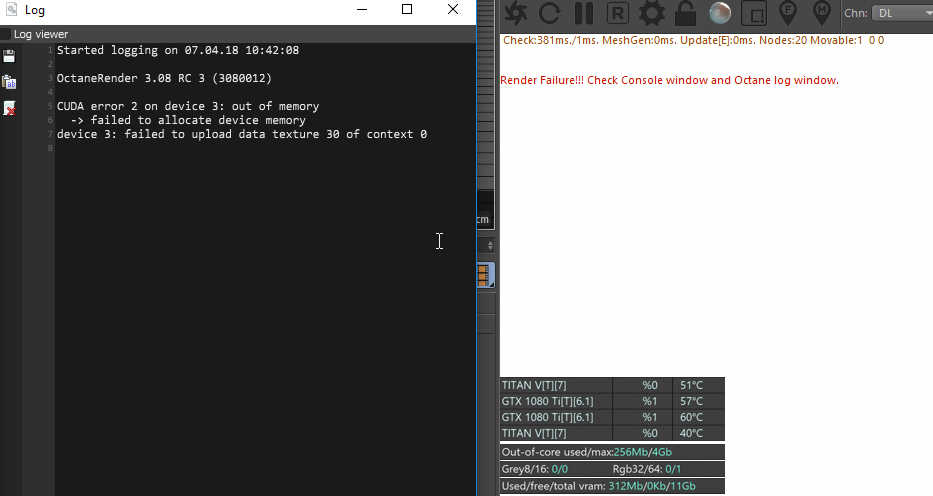This screenshot has height=496, width=933.
Task: Select the material picker pin
Action: click(x=822, y=13)
